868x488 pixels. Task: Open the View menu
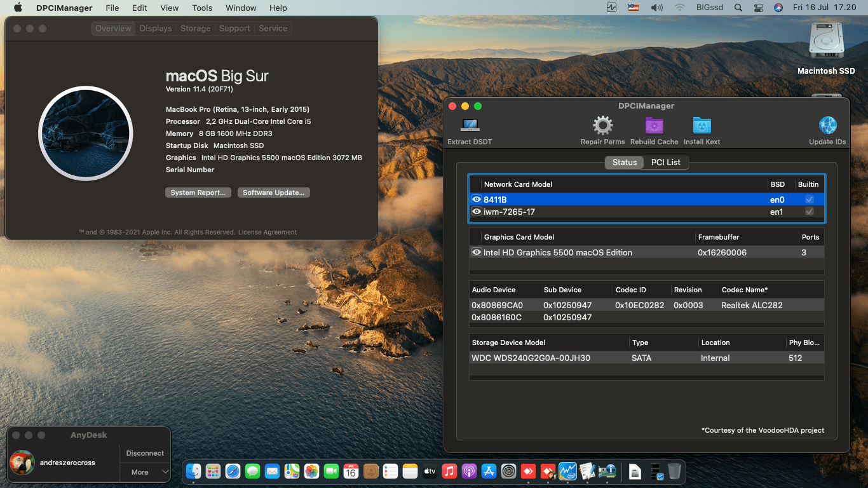click(170, 8)
